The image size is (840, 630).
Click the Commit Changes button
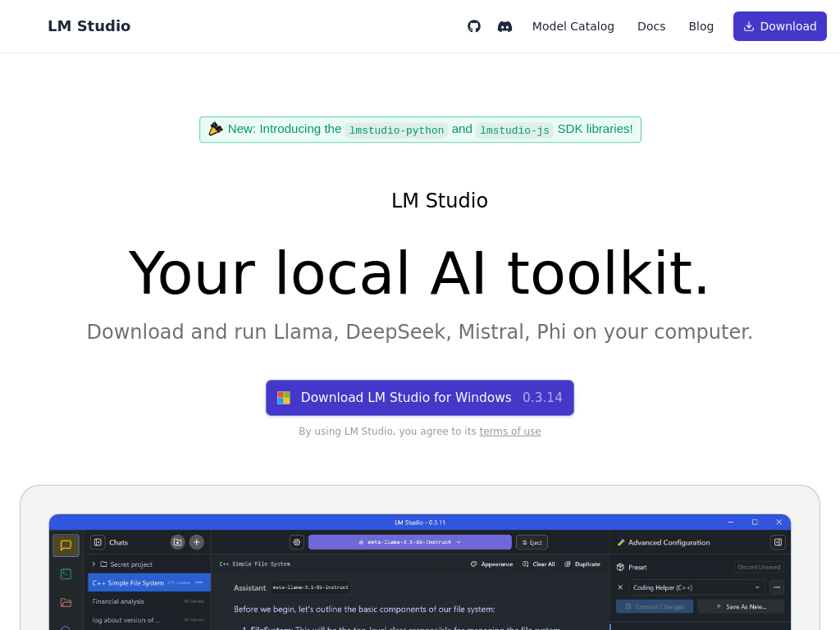(655, 606)
